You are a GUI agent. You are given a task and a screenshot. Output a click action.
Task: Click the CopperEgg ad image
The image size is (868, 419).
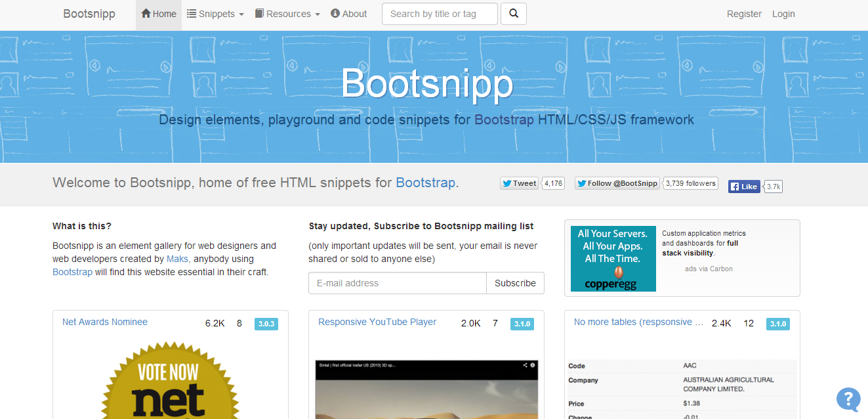(613, 258)
